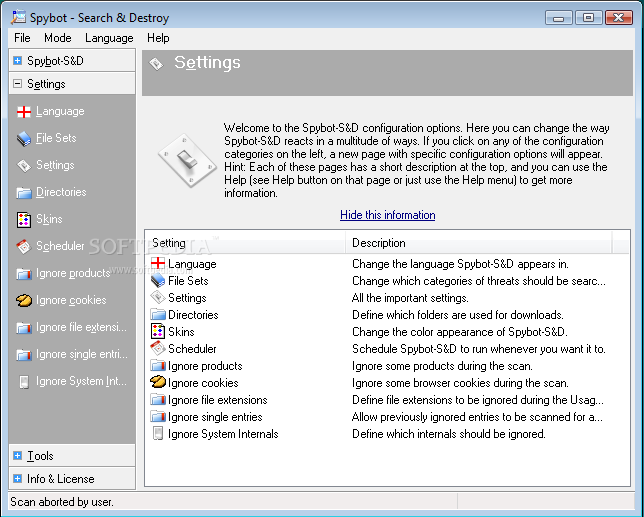Click the Ignore file extensi... sidebar icon
The width and height of the screenshot is (644, 517).
24,328
